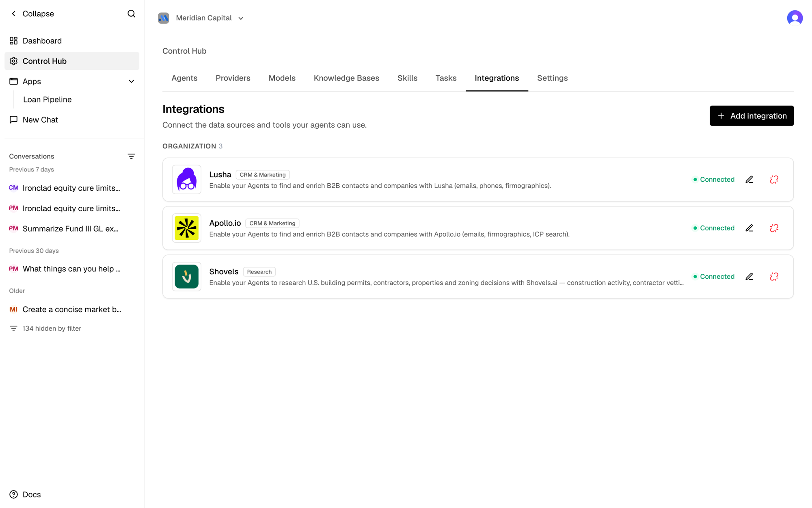Image resolution: width=812 pixels, height=508 pixels.
Task: Switch to the Agents tab
Action: [184, 78]
